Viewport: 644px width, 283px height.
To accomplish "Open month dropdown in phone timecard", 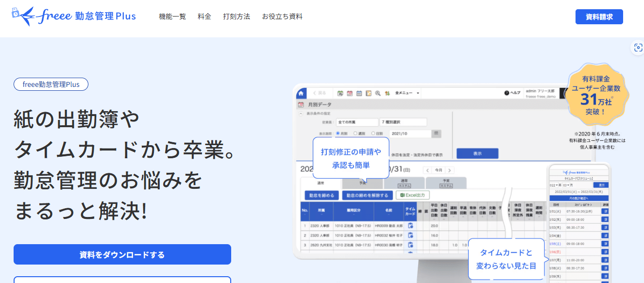I will 566,185.
